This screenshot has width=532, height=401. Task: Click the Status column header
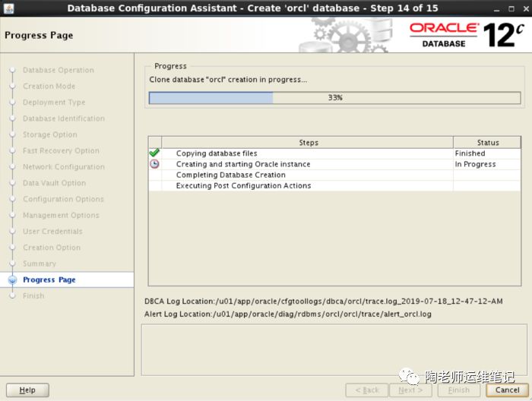(487, 143)
